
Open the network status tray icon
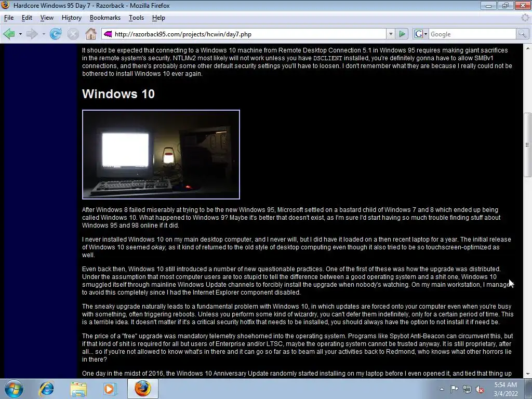coord(467,389)
